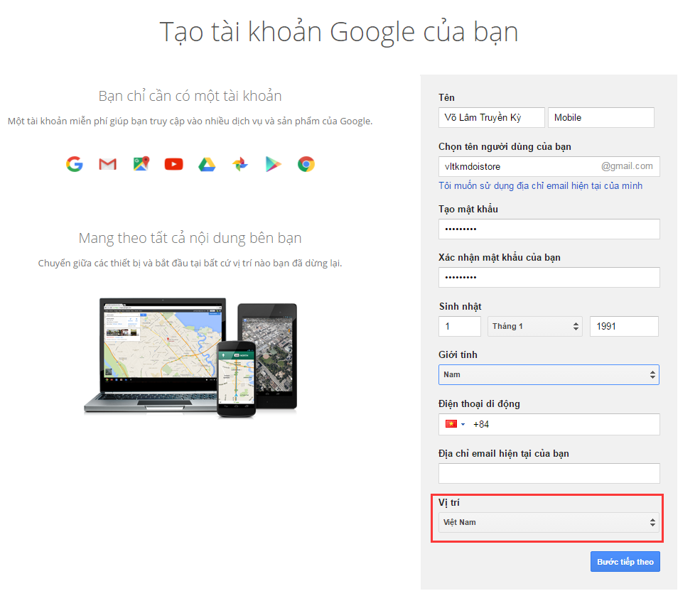Image resolution: width=700 pixels, height=591 pixels.
Task: Click first name field 'Võ Lâm Truyền Kỳ'
Action: pos(492,117)
